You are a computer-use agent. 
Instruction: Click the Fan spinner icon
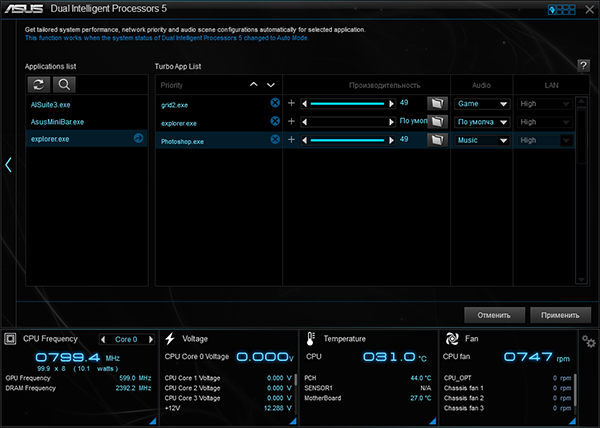click(452, 339)
